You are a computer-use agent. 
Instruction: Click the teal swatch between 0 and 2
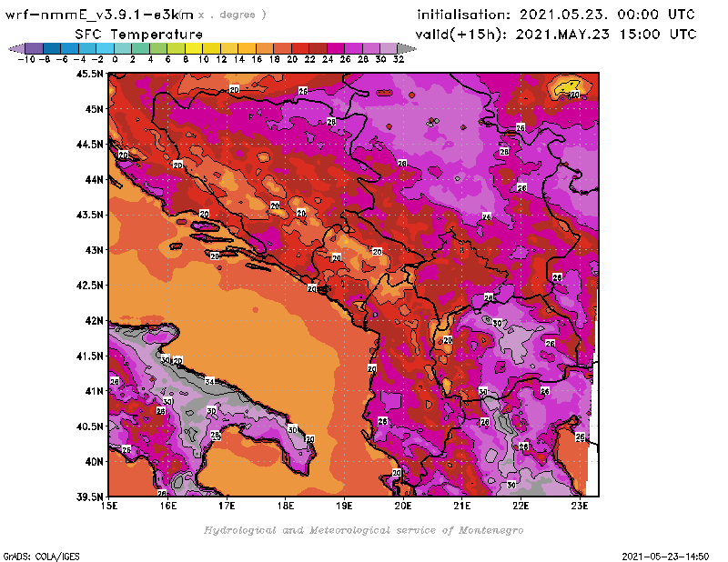pos(123,48)
